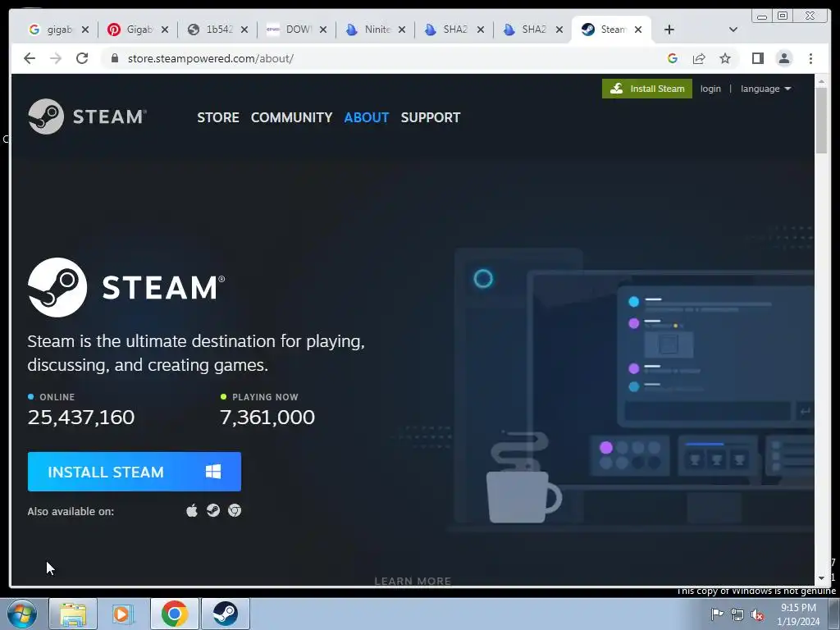The height and width of the screenshot is (630, 840).
Task: Open a new tab with the plus button
Action: [x=669, y=30]
